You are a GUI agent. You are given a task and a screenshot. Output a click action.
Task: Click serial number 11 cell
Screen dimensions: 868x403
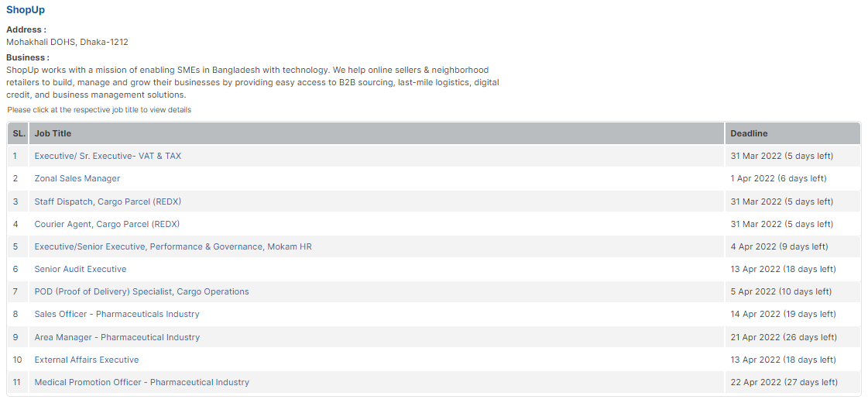[x=19, y=383]
